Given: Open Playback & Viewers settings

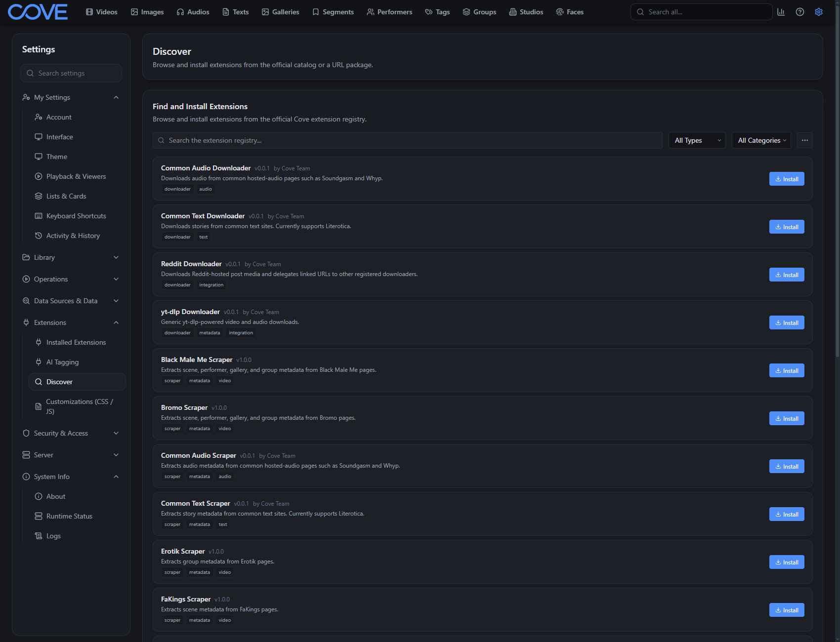Looking at the screenshot, I should point(77,176).
